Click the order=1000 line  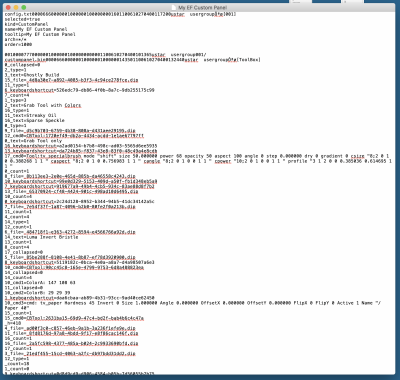(18, 44)
